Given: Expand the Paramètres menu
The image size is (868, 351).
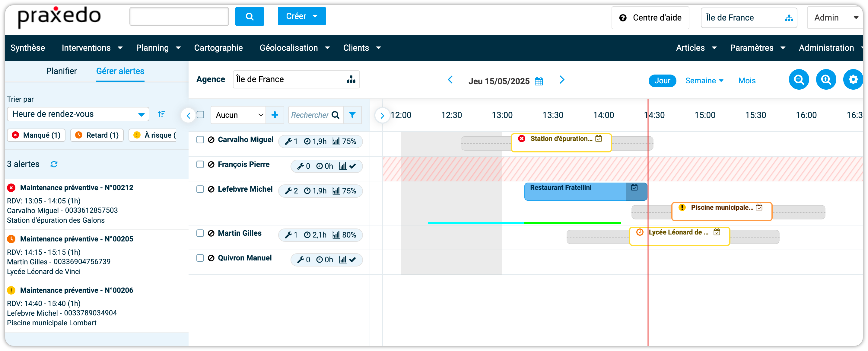Looking at the screenshot, I should (758, 48).
